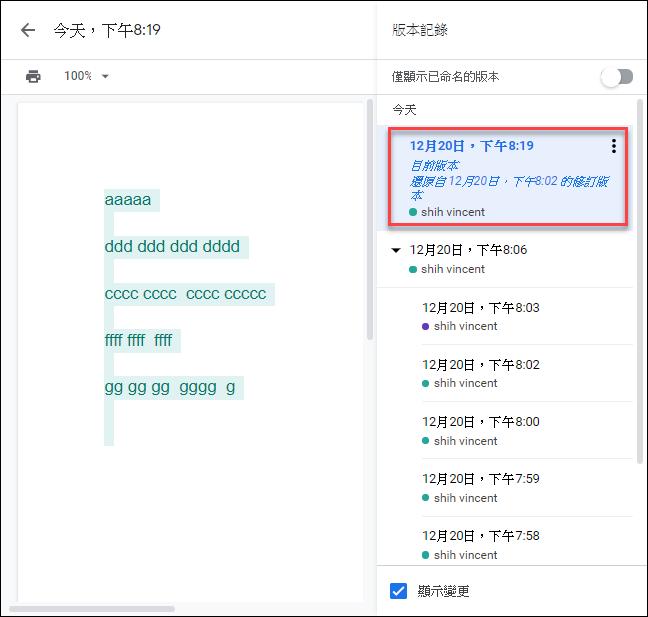648x617 pixels.
Task: Uncheck the 顯示變更 checkbox
Action: point(398,591)
